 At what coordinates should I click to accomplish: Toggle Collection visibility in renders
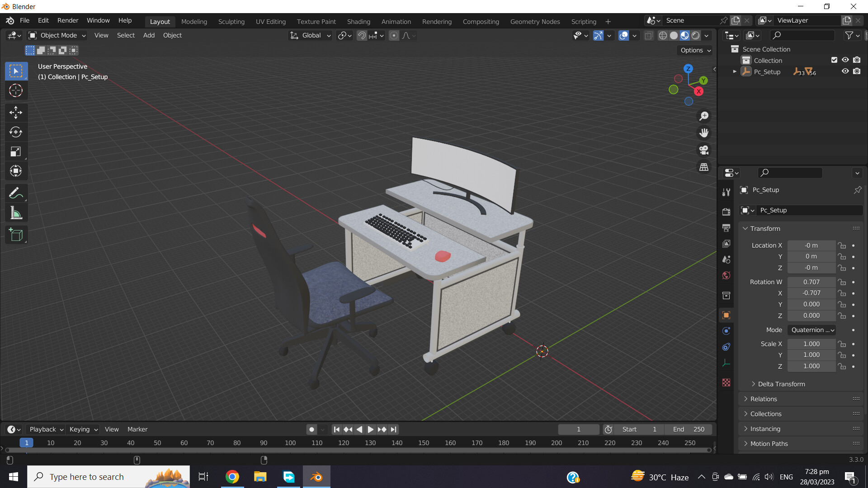point(857,60)
